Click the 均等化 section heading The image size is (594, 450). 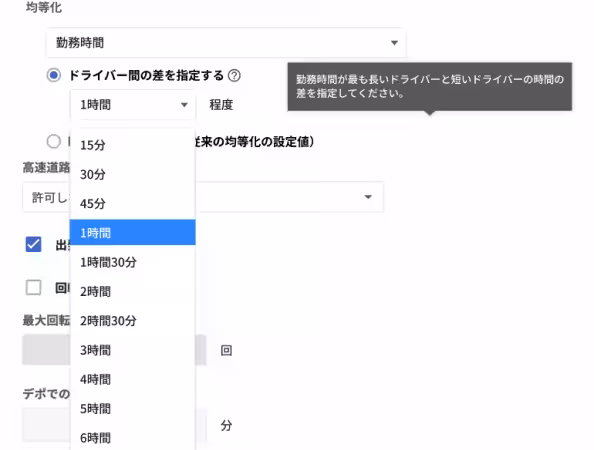(x=44, y=7)
